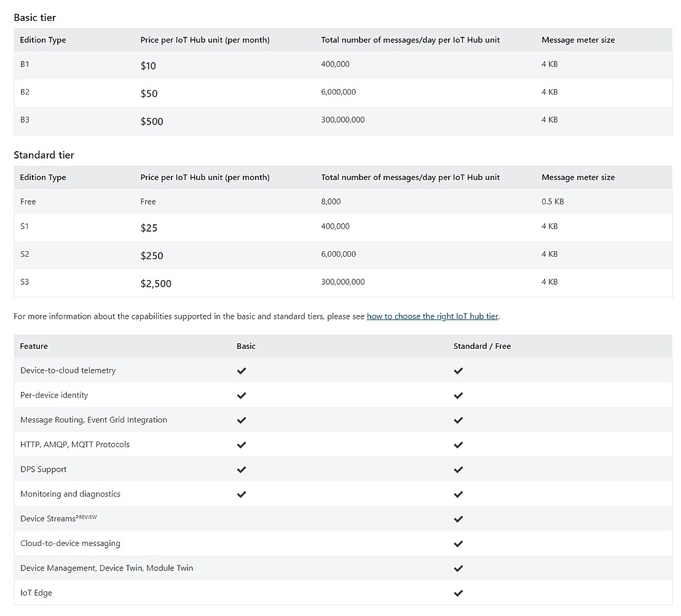This screenshot has height=616, width=681.
Task: Click the S2 edition type cell
Action: pyautogui.click(x=25, y=254)
